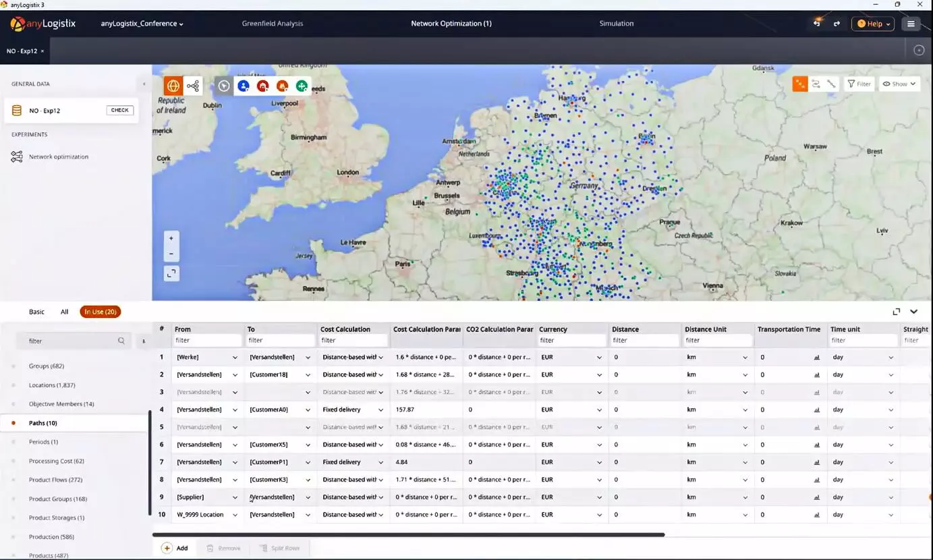Open the Greenfield Analysis tab
The image size is (933, 560).
pyautogui.click(x=273, y=24)
